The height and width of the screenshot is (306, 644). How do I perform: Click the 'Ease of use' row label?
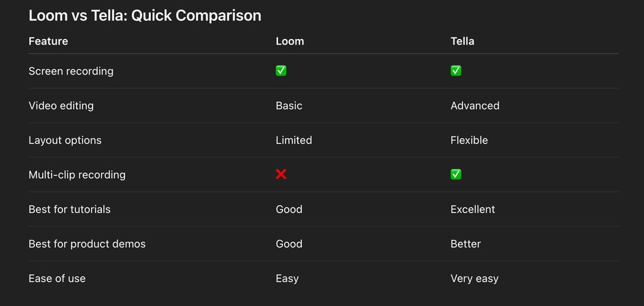pyautogui.click(x=57, y=278)
